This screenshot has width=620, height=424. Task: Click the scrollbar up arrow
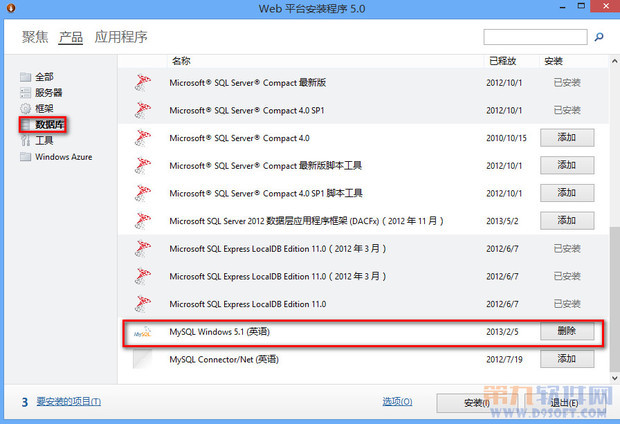pyautogui.click(x=614, y=61)
